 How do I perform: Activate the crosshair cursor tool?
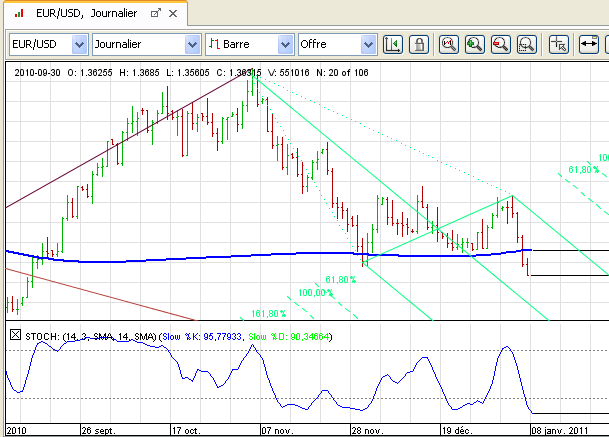559,45
